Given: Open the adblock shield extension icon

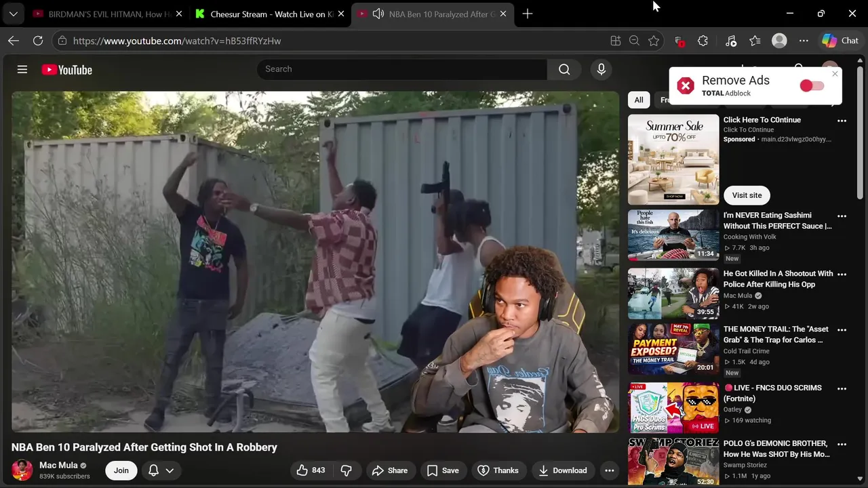Looking at the screenshot, I should 679,41.
